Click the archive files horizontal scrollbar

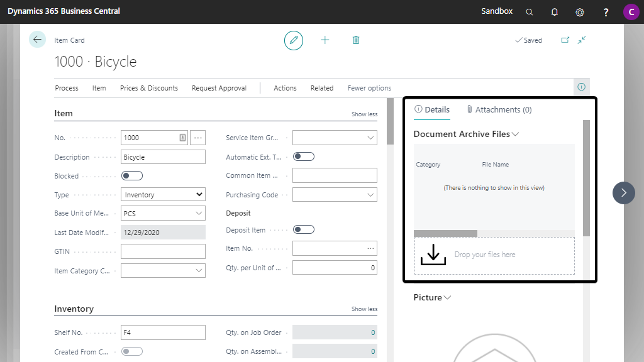click(x=446, y=234)
